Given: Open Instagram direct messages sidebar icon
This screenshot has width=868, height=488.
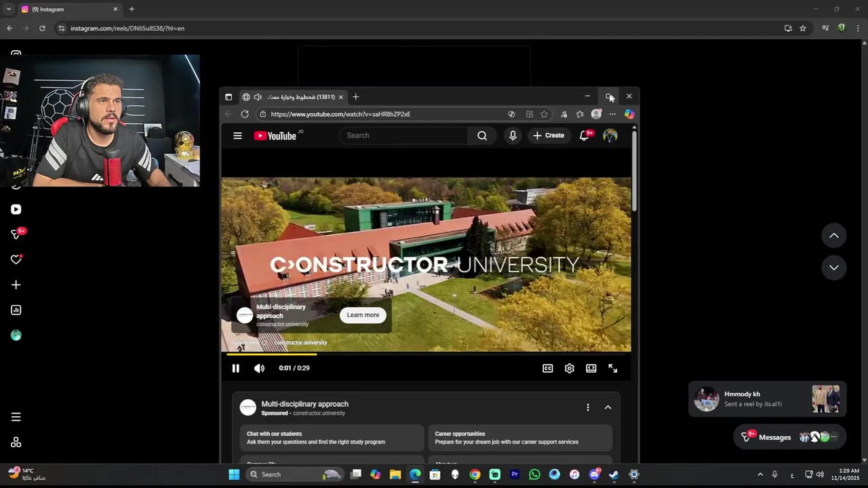Looking at the screenshot, I should 16,235.
